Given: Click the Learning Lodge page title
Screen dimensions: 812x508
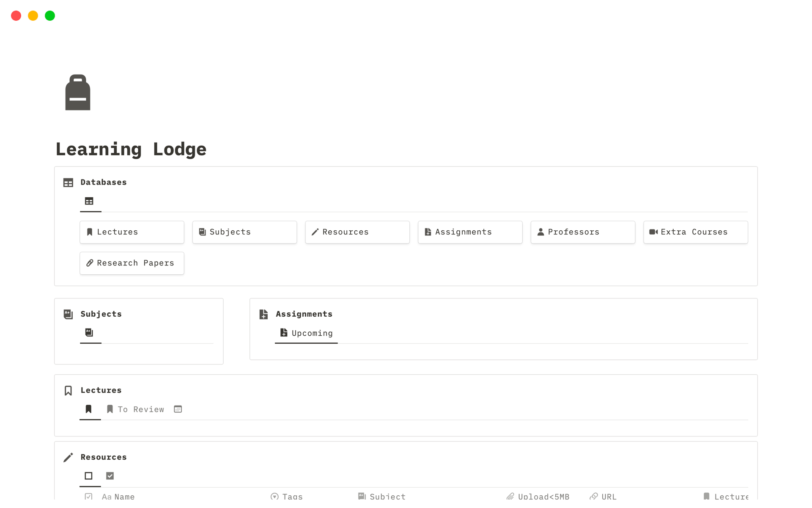Looking at the screenshot, I should (131, 149).
